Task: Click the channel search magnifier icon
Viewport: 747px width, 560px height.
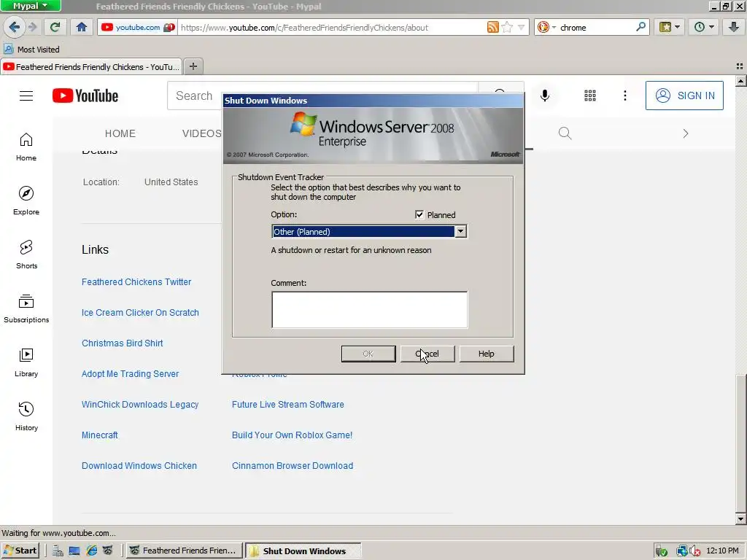Action: 565,133
